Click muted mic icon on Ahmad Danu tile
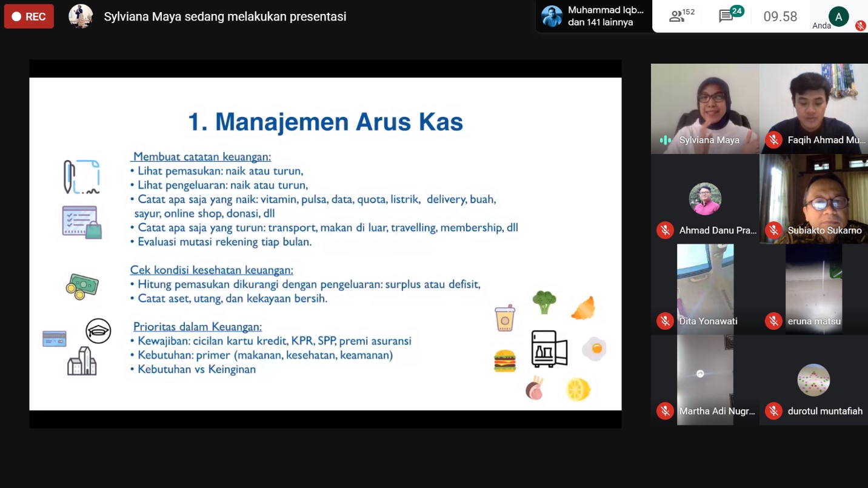 (665, 230)
